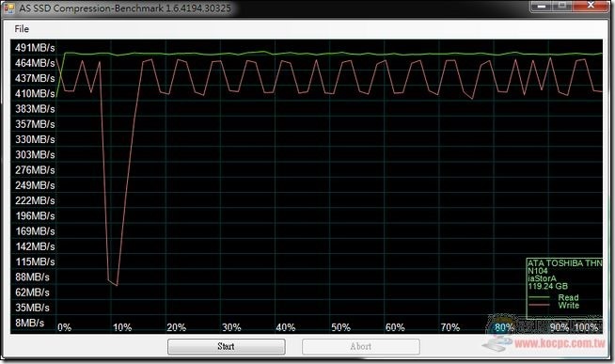The image size is (615, 364).
Task: Minimize the benchmark window
Action: 543,6
